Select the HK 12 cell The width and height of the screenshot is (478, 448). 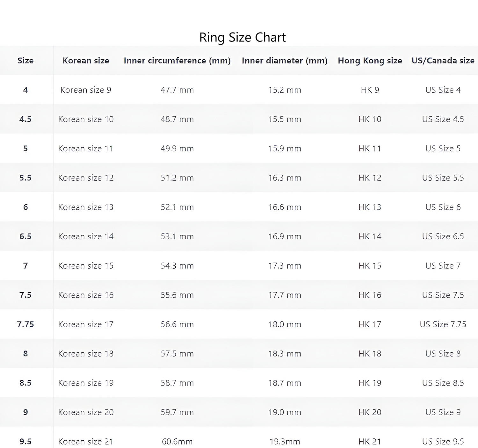point(370,178)
